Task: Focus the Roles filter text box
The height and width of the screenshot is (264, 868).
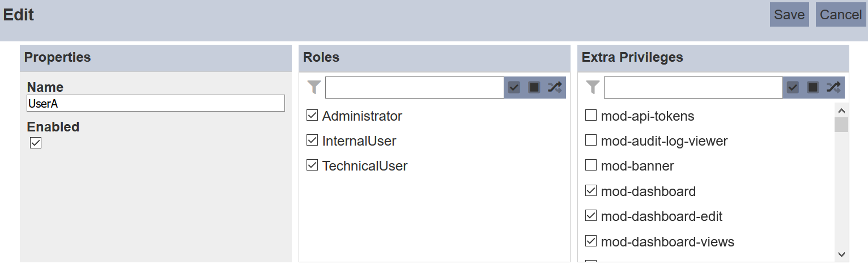Action: tap(414, 87)
